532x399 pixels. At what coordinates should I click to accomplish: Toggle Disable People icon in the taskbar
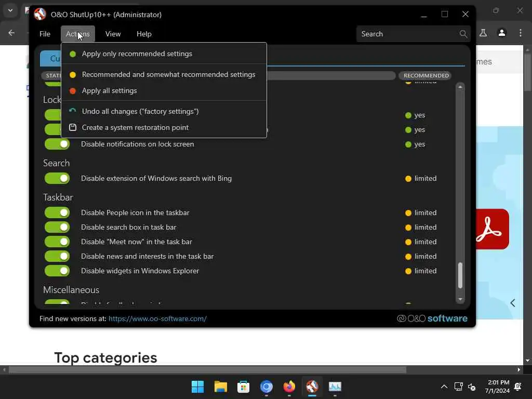57,212
